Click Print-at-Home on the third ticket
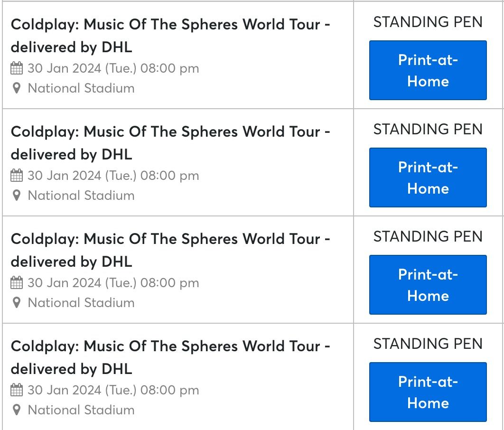The height and width of the screenshot is (430, 504). tap(427, 285)
